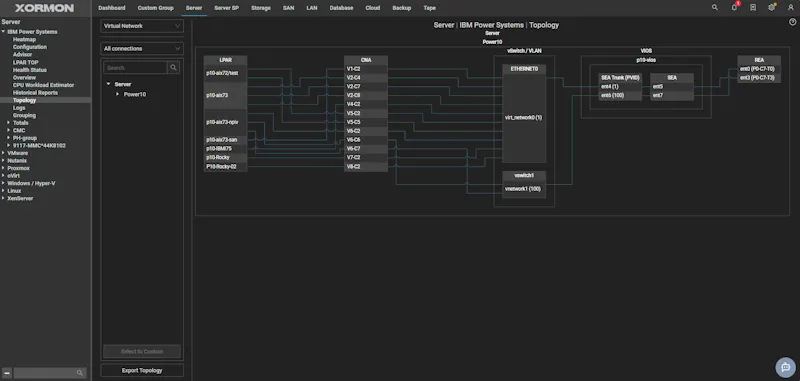Click the Select to Custom button
The image size is (800, 381).
pos(142,351)
